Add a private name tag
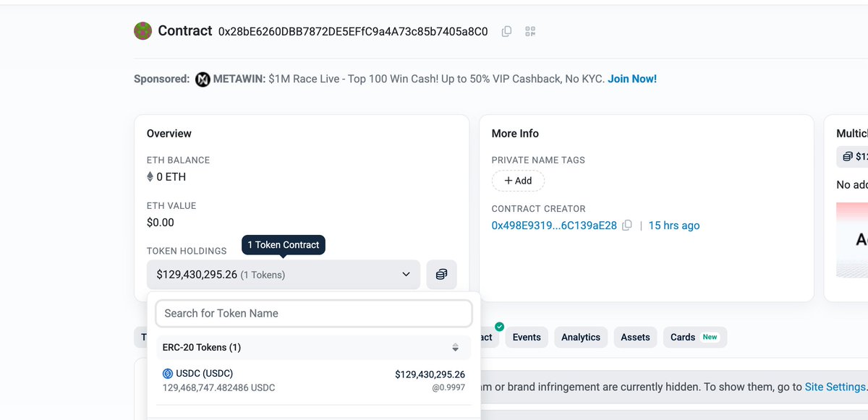The width and height of the screenshot is (868, 420). click(518, 181)
